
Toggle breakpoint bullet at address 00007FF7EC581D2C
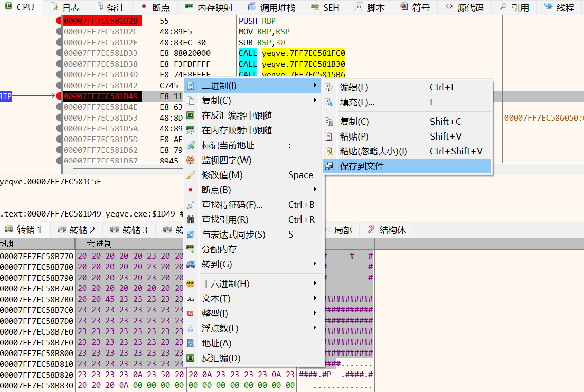[x=59, y=32]
